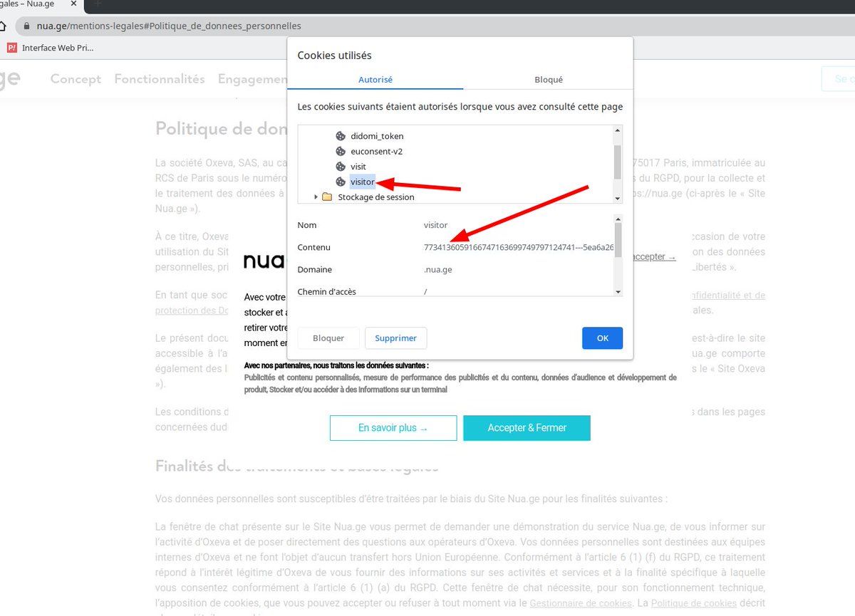Click the Supprimer button
The image size is (855, 616).
pos(396,338)
